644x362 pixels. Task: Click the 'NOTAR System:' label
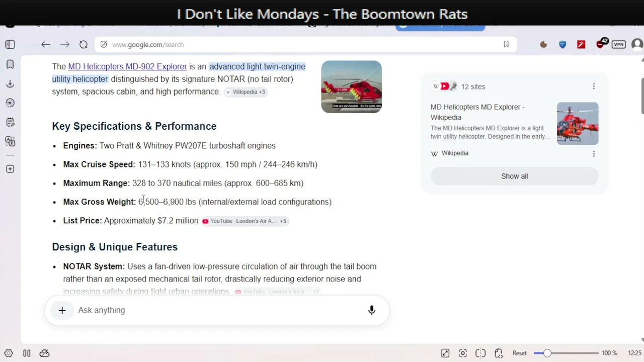tap(94, 266)
